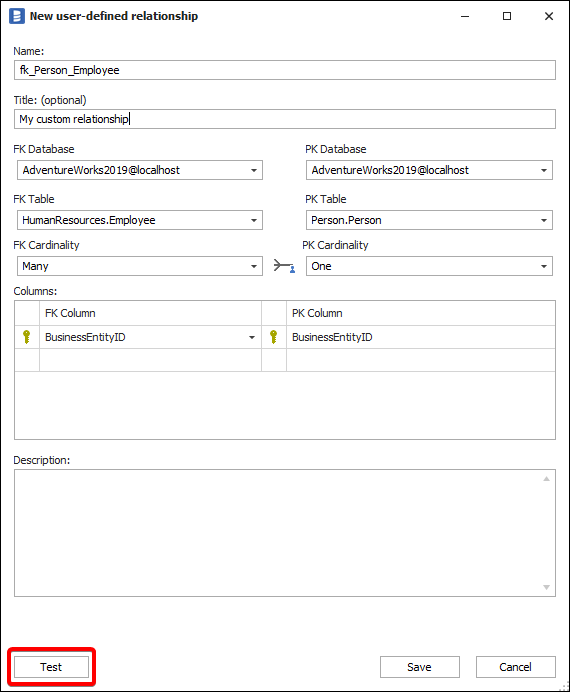This screenshot has height=692, width=570.
Task: Select the BusinessEntityID PK Column cell
Action: pos(420,337)
